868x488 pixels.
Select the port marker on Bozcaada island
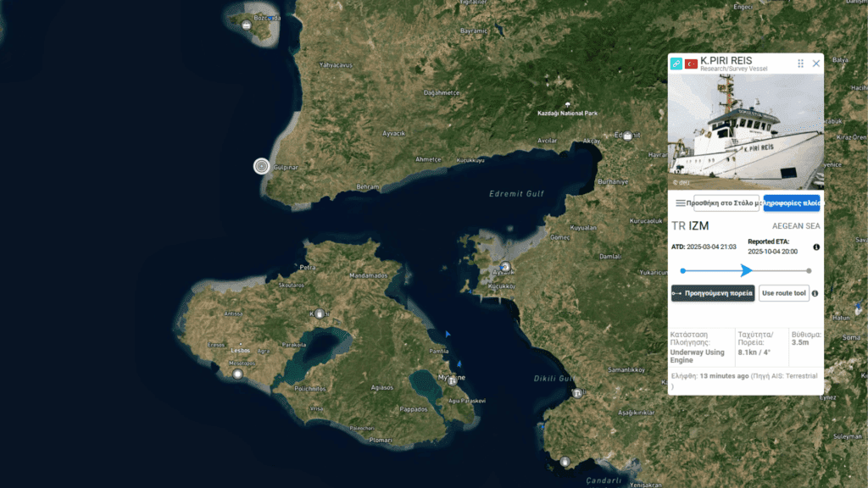247,25
